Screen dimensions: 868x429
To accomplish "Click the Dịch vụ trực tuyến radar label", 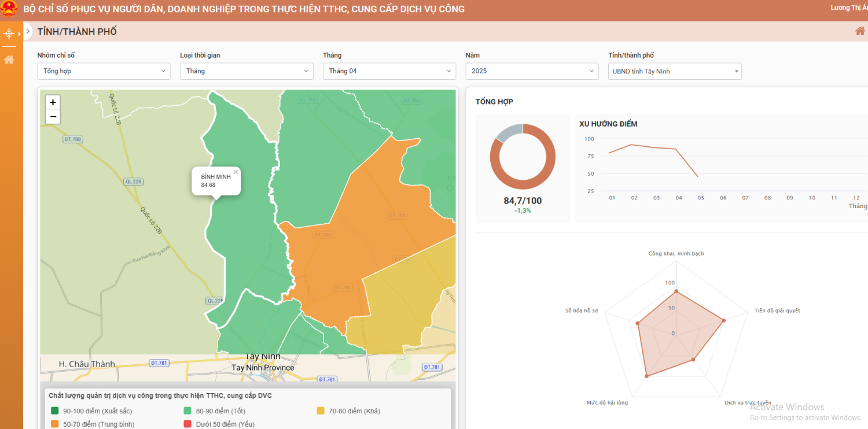I will click(748, 402).
